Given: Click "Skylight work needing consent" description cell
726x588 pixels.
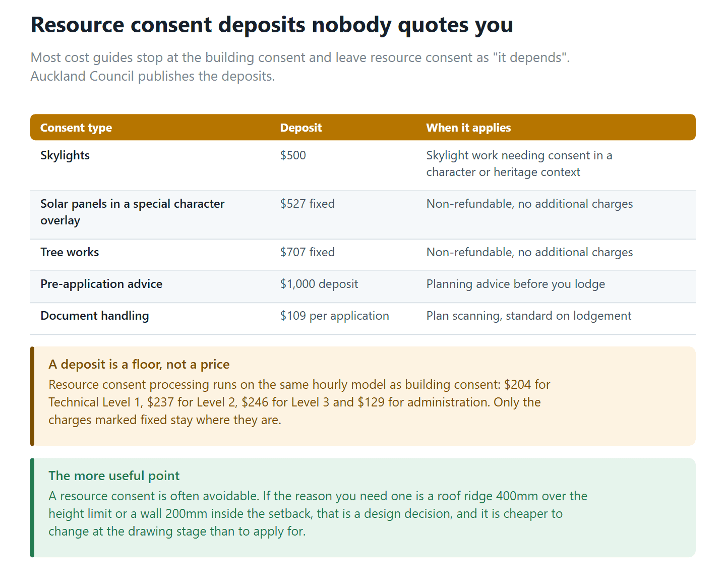Looking at the screenshot, I should coord(519,164).
